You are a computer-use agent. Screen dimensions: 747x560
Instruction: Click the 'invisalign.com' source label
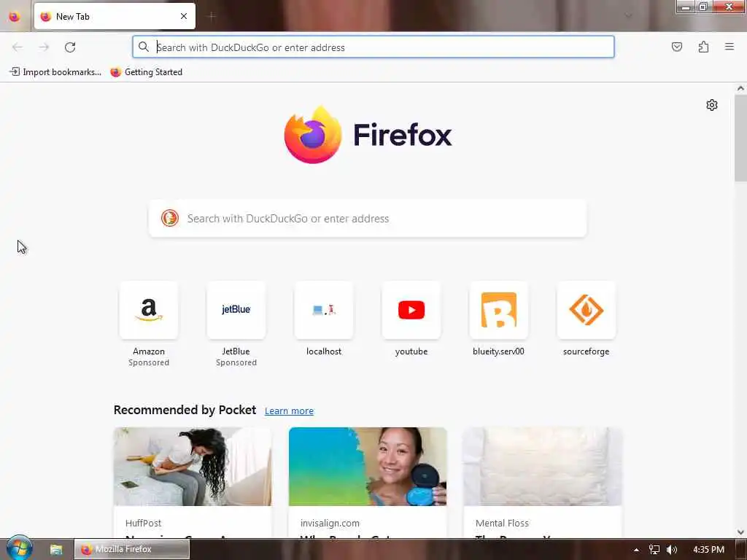click(330, 523)
